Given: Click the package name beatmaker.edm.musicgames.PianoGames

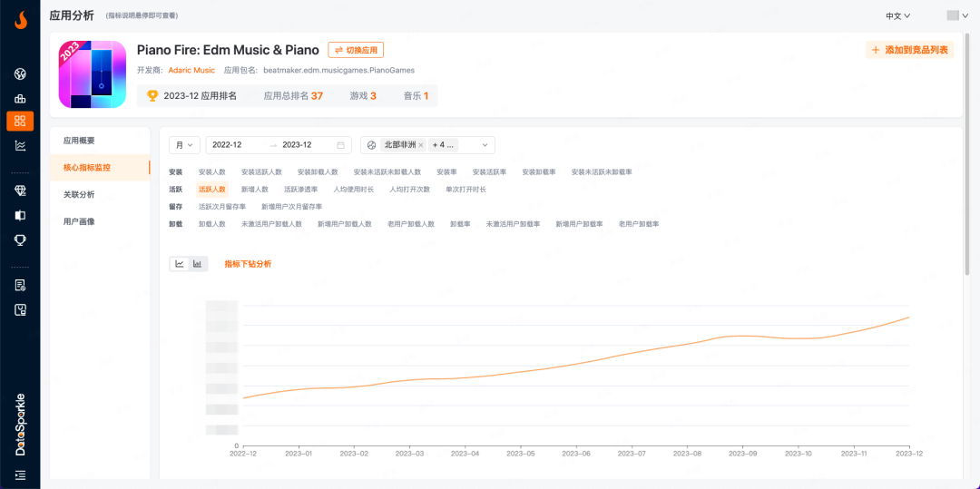Looking at the screenshot, I should [338, 70].
